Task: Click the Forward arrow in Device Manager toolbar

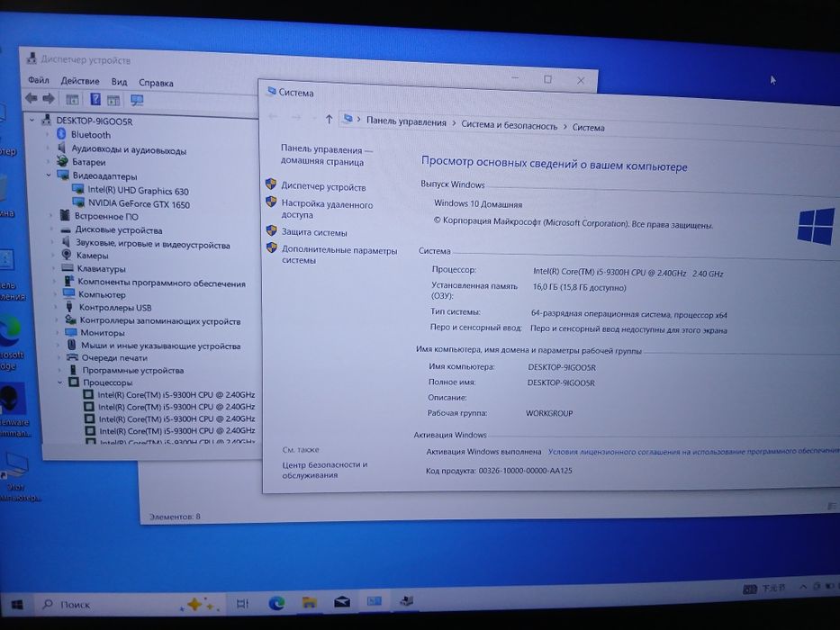Action: (x=49, y=98)
